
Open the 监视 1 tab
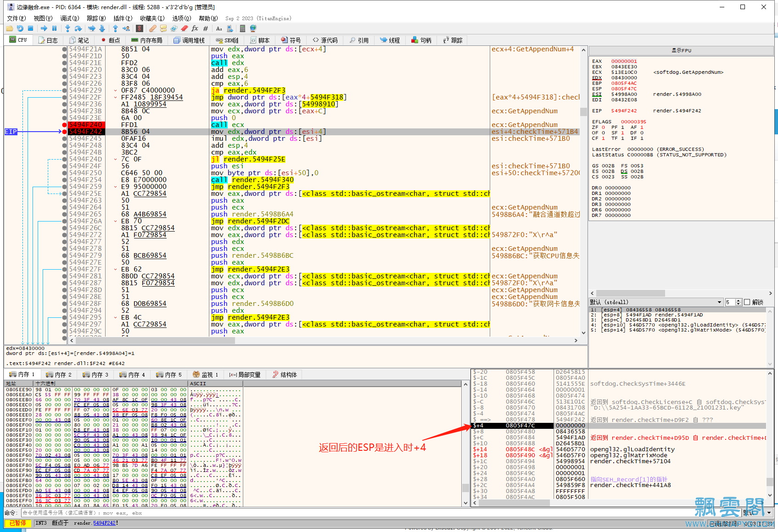tap(206, 375)
